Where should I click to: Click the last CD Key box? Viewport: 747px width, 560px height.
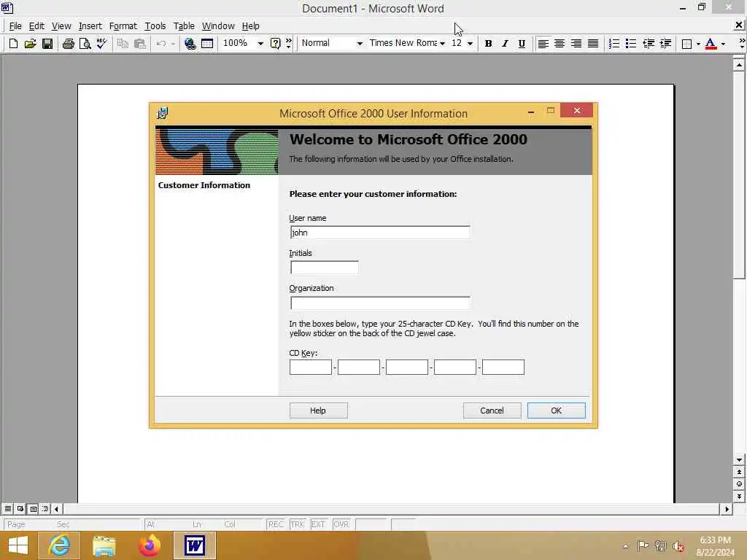click(503, 367)
